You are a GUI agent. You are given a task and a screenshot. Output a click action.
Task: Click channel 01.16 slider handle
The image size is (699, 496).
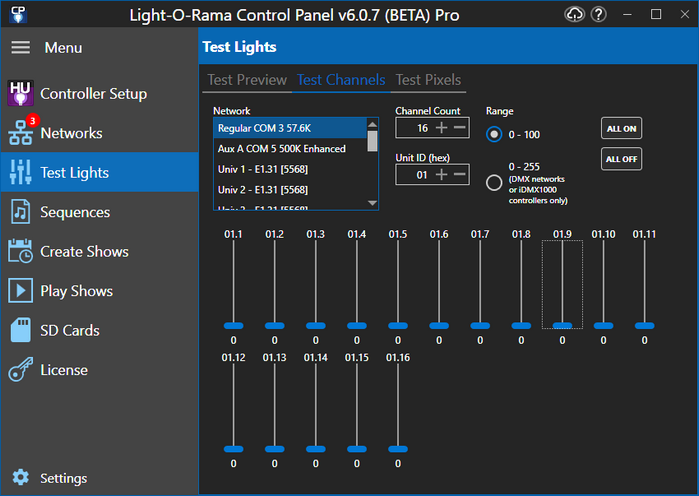[398, 449]
